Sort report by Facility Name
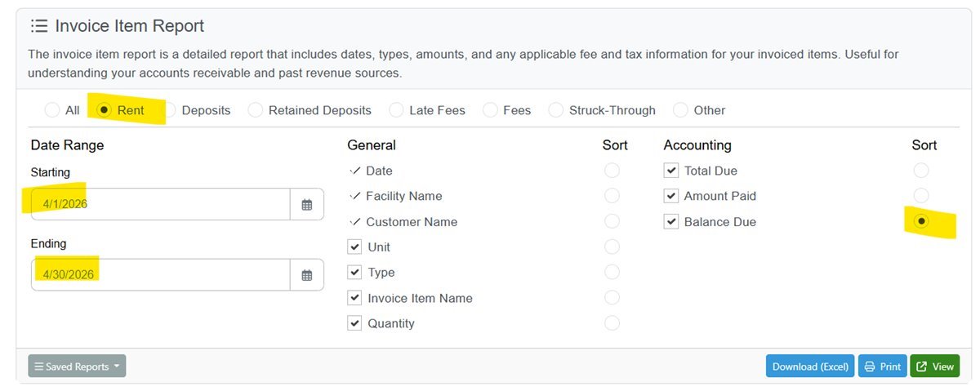The height and width of the screenshot is (391, 980). point(612,196)
